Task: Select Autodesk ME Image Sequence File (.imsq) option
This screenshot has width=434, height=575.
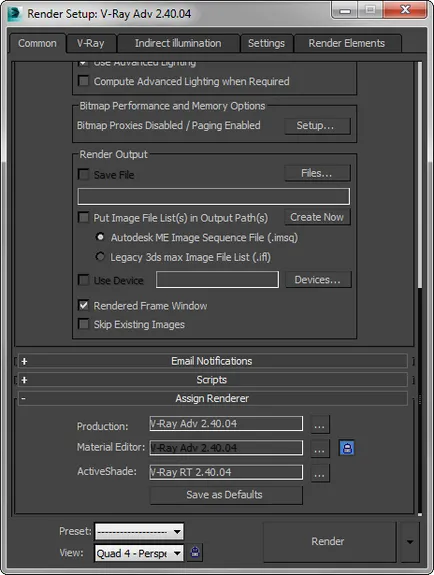Action: 100,237
